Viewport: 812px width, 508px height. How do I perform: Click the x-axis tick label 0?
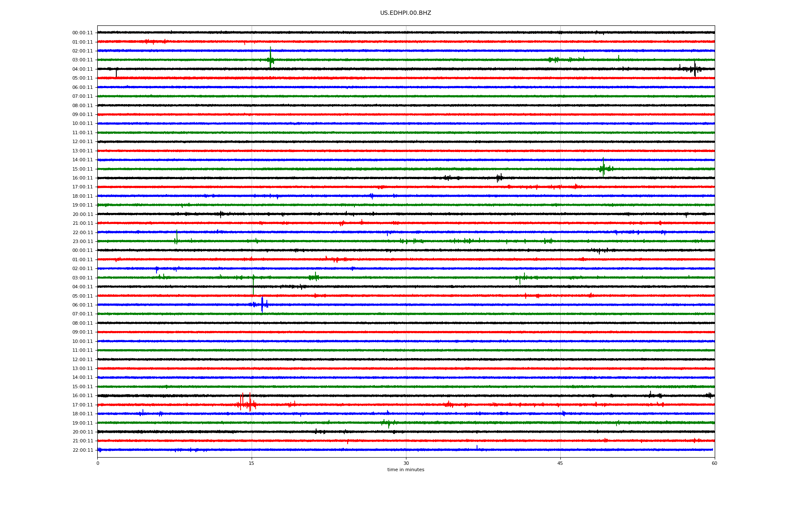[x=98, y=463]
